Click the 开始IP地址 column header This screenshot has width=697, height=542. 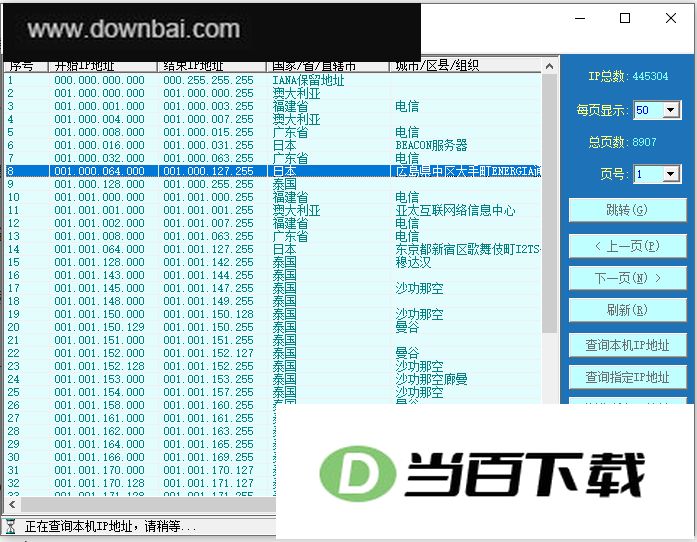point(103,66)
